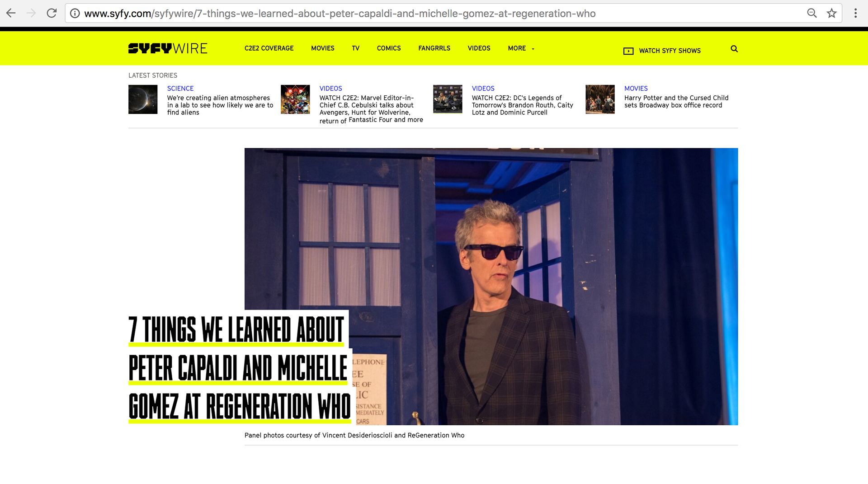Image resolution: width=868 pixels, height=484 pixels.
Task: Open the Fangrrls section
Action: coord(434,48)
